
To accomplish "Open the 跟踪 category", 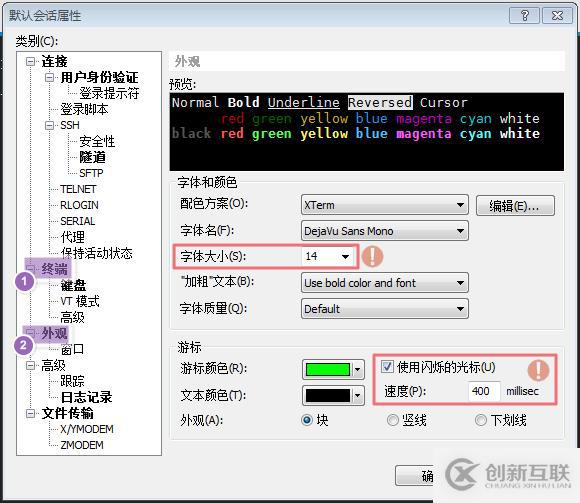I will pyautogui.click(x=72, y=381).
